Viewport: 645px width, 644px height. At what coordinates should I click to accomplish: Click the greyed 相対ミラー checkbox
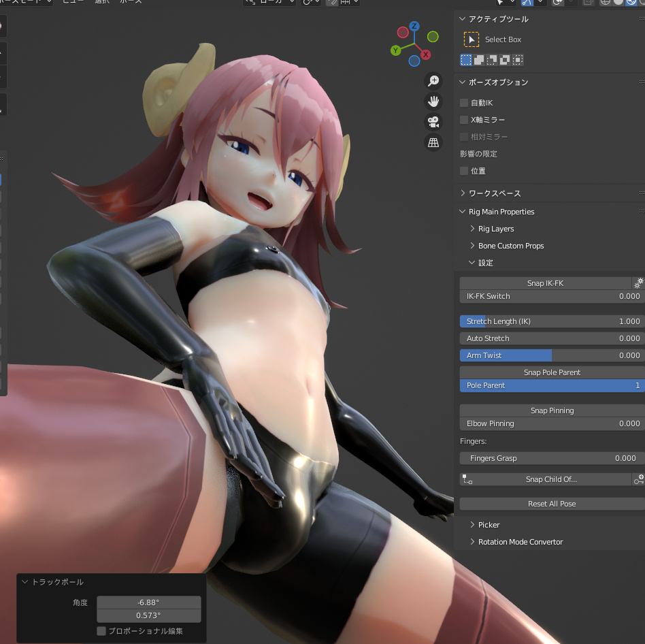pyautogui.click(x=464, y=137)
